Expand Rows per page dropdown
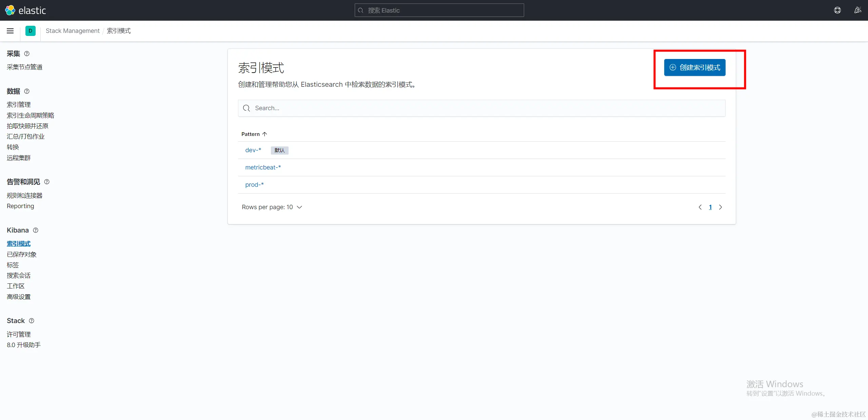The height and width of the screenshot is (420, 868). click(x=272, y=207)
